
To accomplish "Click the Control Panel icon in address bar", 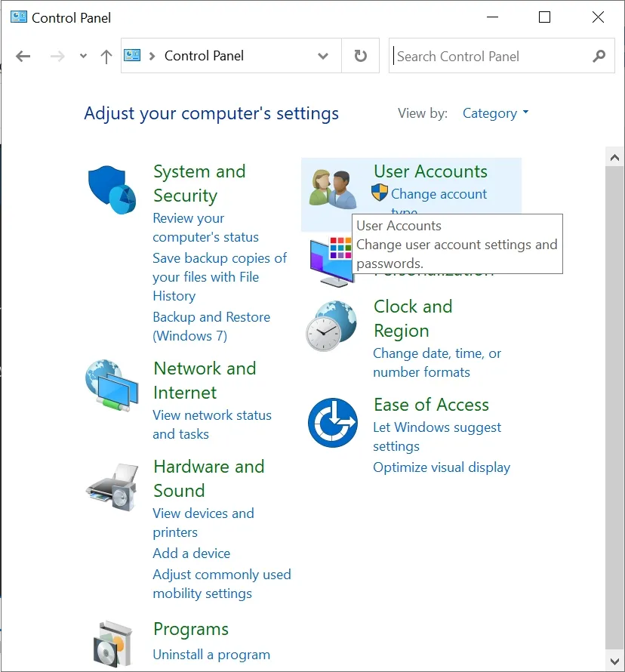I will [131, 55].
